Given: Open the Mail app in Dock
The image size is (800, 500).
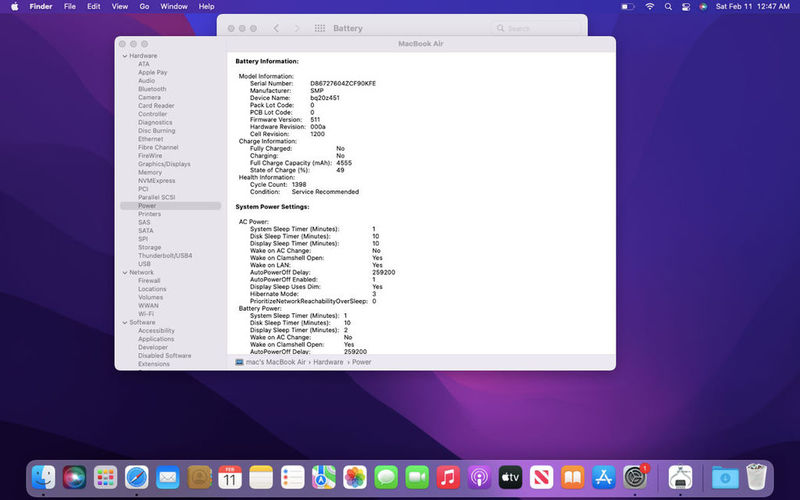Looking at the screenshot, I should (168, 478).
